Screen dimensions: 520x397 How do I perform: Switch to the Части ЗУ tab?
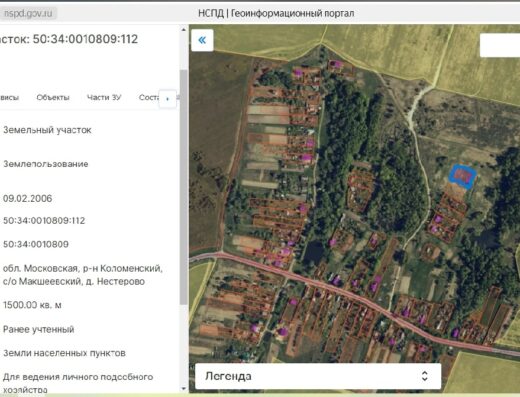tap(104, 97)
